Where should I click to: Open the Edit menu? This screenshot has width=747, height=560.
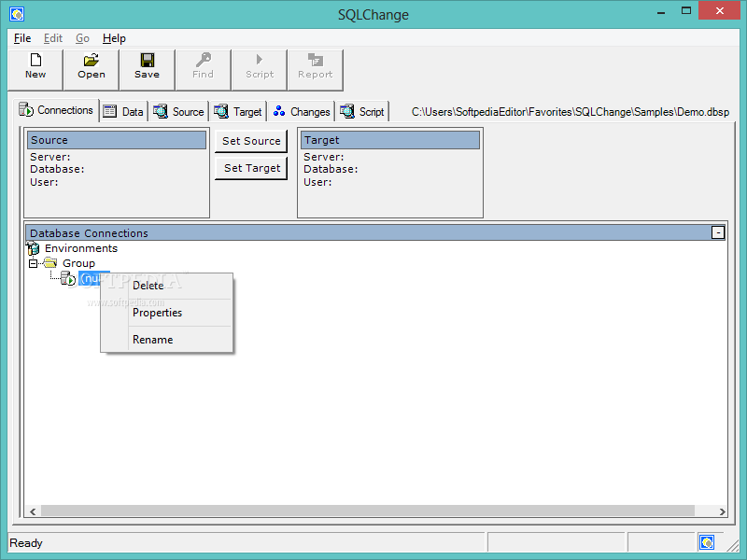[x=53, y=38]
